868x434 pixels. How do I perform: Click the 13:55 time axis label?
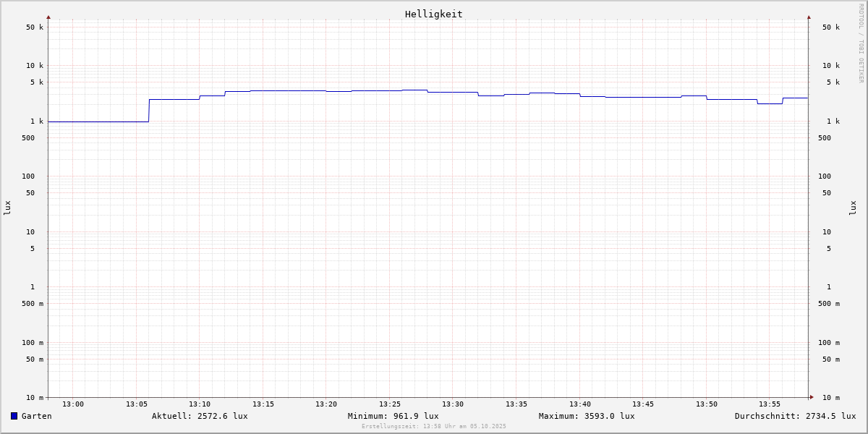click(770, 404)
